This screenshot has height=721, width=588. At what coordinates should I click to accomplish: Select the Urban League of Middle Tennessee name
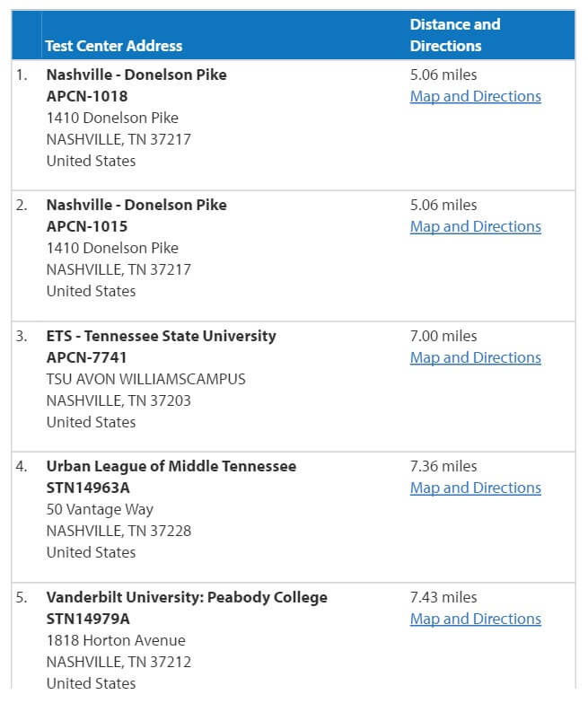[171, 466]
